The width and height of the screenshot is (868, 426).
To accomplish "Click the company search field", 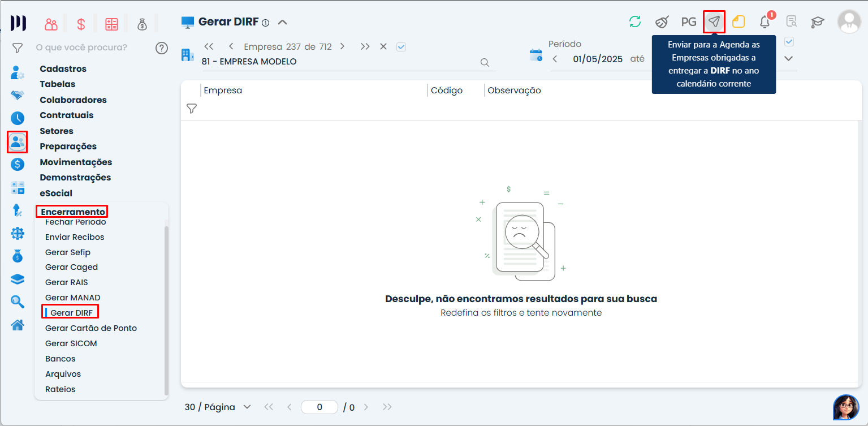I will point(339,62).
